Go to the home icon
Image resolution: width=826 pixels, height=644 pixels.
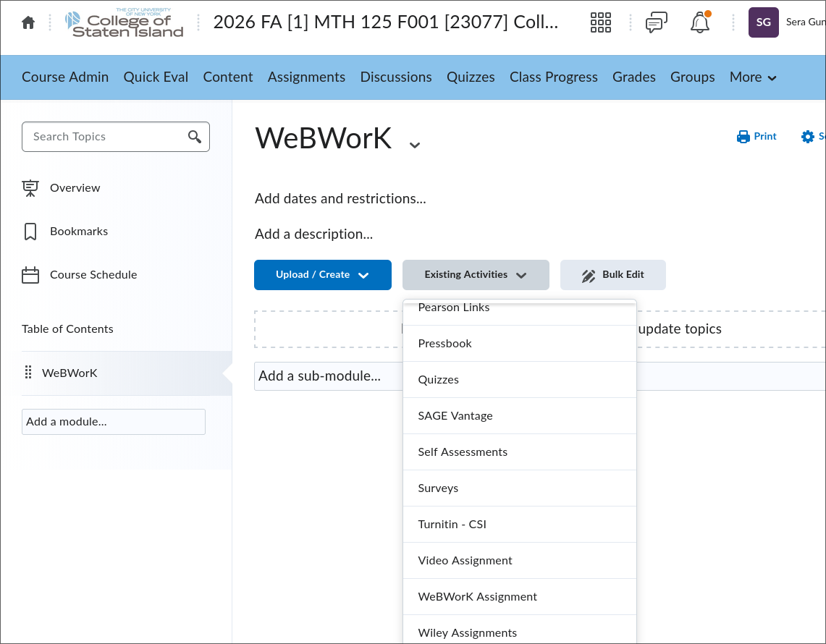[28, 22]
